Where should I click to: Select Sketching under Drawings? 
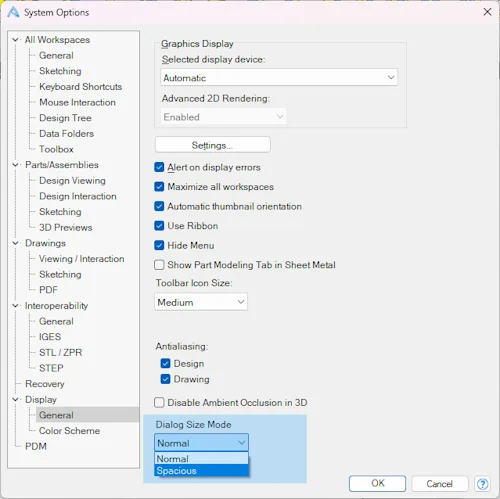60,274
